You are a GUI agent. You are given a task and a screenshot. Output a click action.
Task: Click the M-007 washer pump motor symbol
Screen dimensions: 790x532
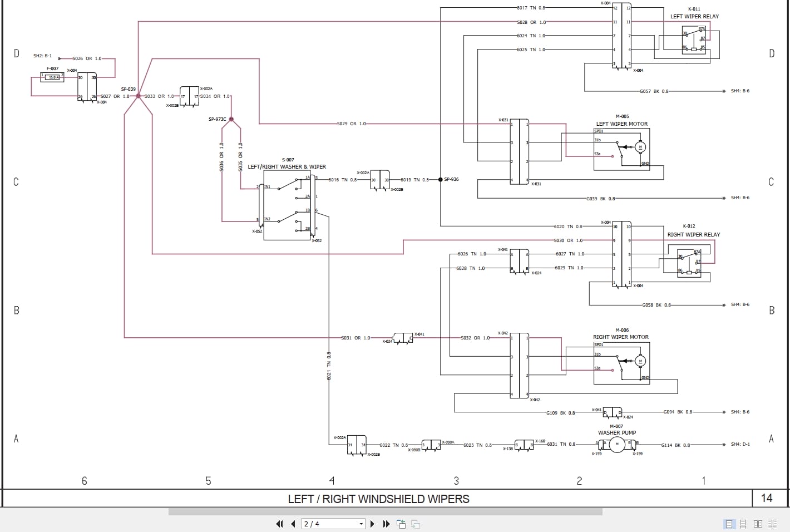(616, 444)
